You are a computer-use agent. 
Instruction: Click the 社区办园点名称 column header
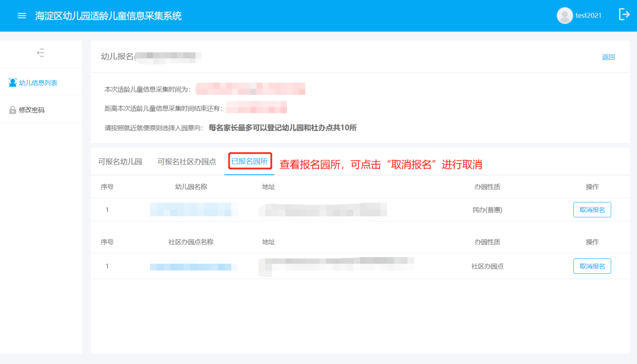[x=191, y=242]
